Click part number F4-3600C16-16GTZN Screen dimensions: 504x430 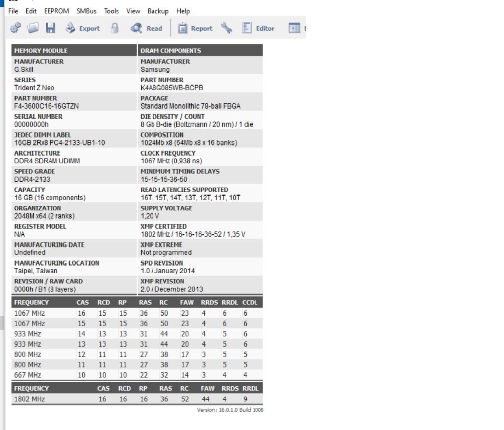[x=46, y=106]
